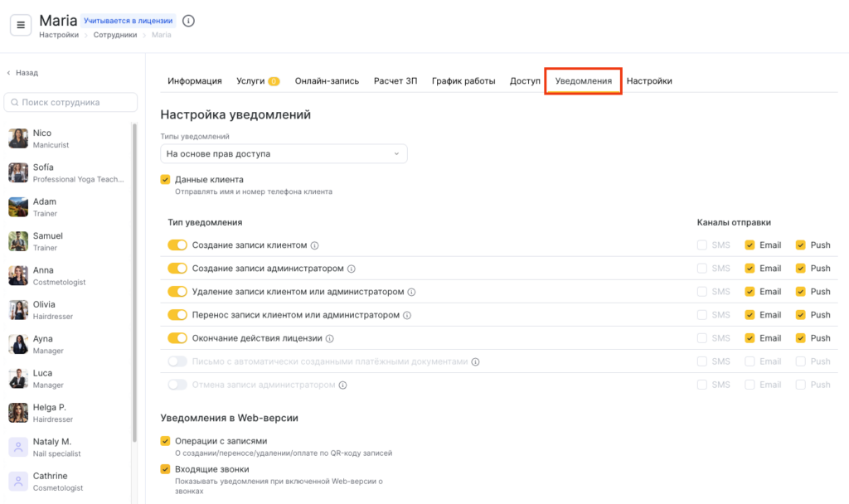Viewport: 849px width, 504px height.
Task: Open Сотрудники breadcrumb link
Action: (x=116, y=35)
